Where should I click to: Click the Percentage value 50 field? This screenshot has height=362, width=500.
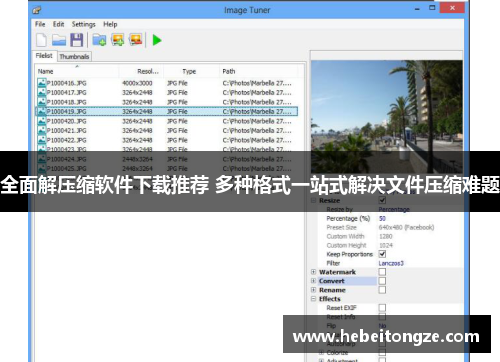[x=419, y=219]
